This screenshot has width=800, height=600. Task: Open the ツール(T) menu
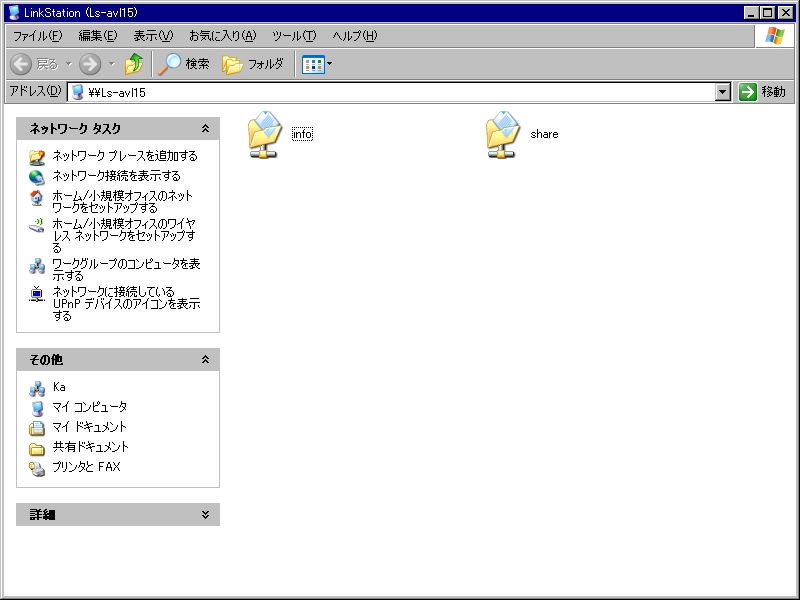(x=294, y=36)
